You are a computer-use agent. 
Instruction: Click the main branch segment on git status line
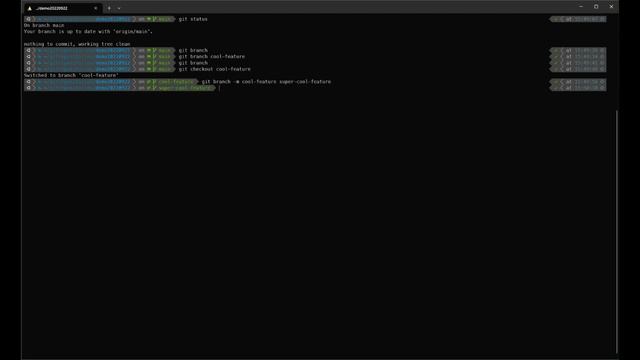tap(162, 19)
